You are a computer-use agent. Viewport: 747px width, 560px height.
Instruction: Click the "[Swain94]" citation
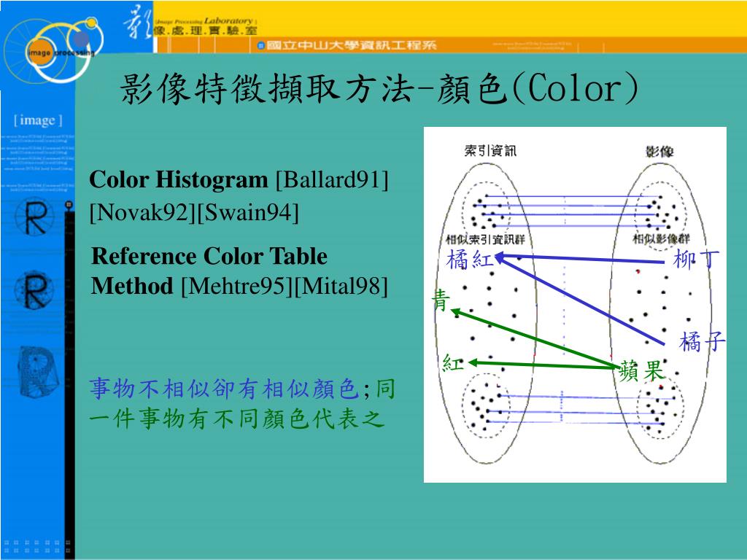point(248,212)
